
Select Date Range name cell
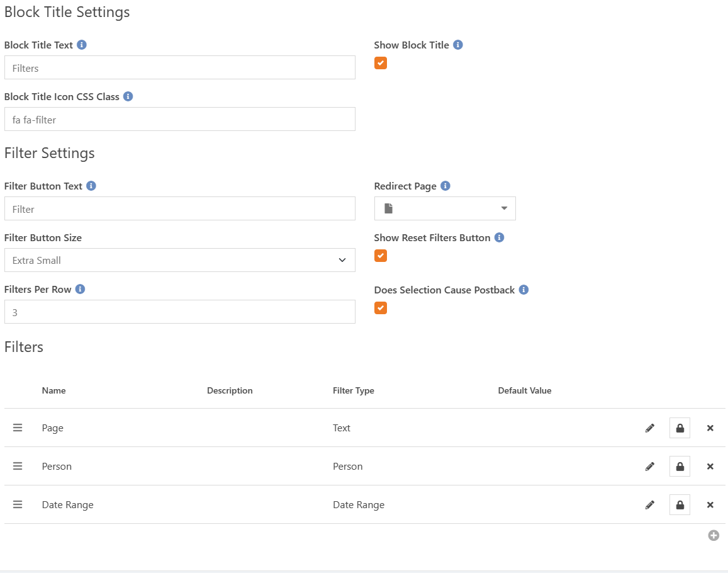(68, 505)
